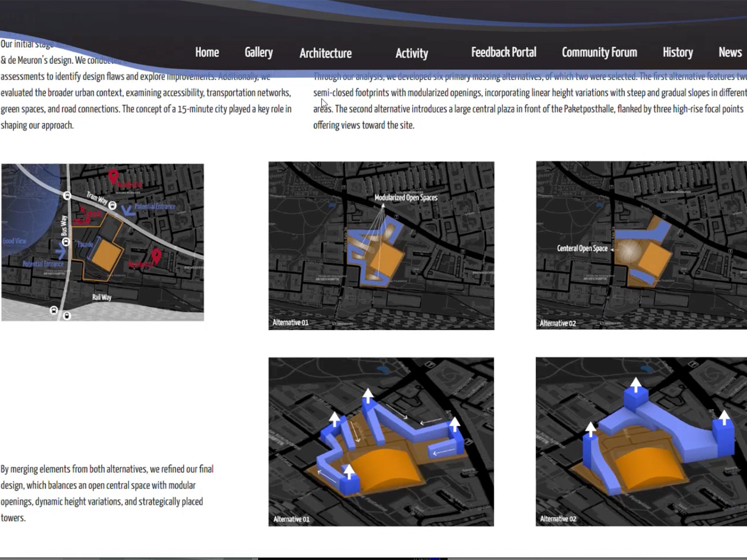Open the News section
747x560 pixels.
(730, 52)
